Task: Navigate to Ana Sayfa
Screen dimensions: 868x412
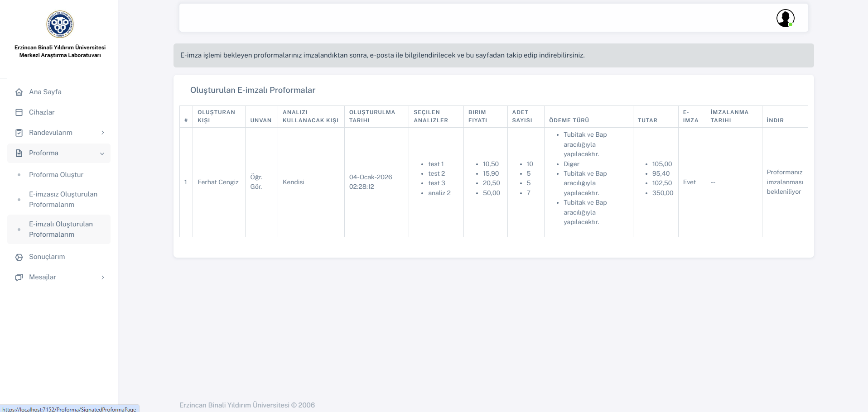Action: [x=45, y=92]
